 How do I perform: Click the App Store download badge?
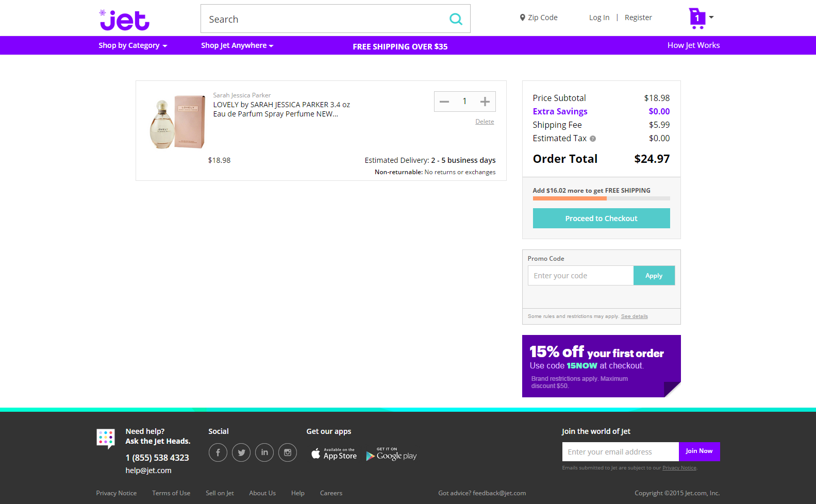pyautogui.click(x=334, y=453)
